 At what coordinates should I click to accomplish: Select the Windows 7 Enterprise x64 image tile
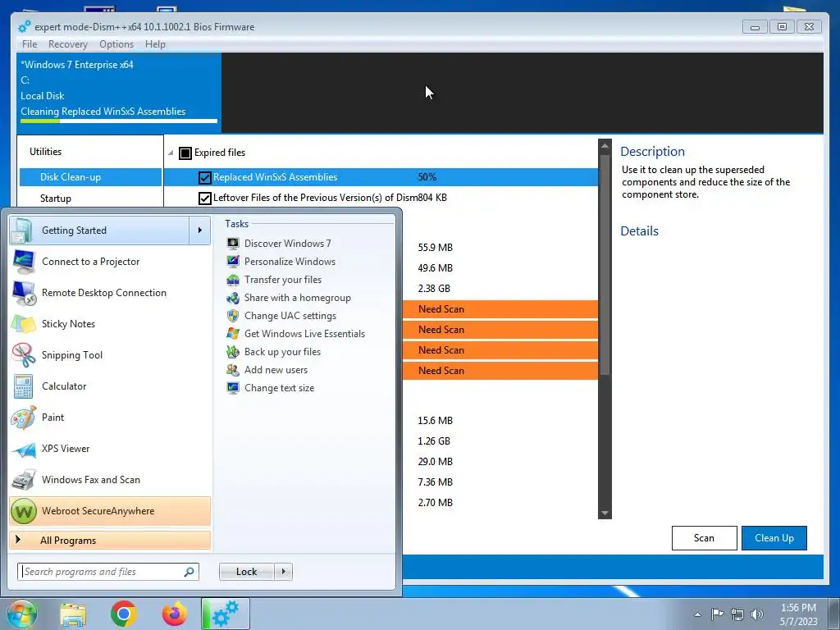(119, 92)
